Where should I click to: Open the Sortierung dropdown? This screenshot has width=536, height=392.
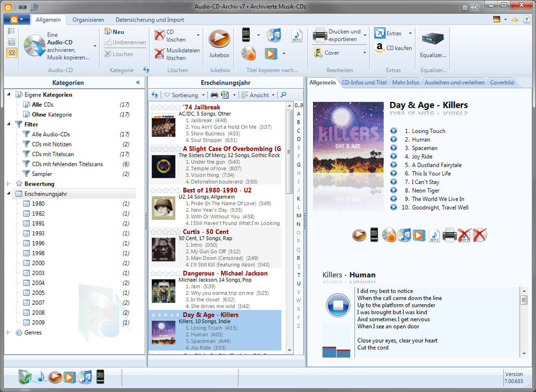click(184, 95)
